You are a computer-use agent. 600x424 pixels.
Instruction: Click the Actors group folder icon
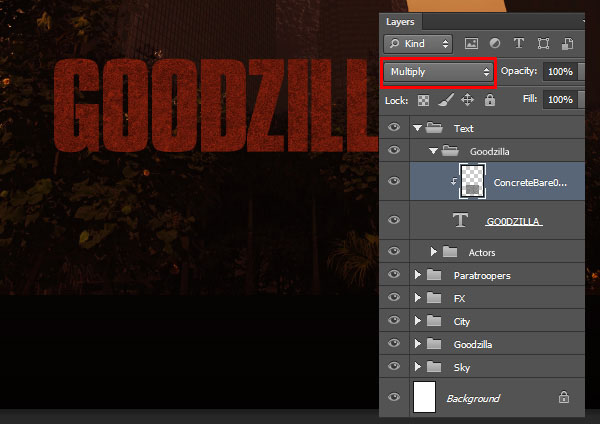click(450, 252)
